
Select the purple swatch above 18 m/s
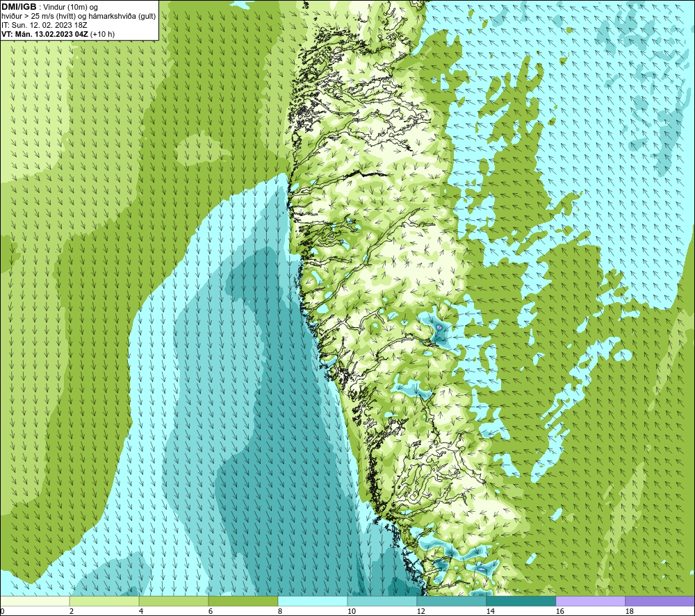(x=660, y=601)
